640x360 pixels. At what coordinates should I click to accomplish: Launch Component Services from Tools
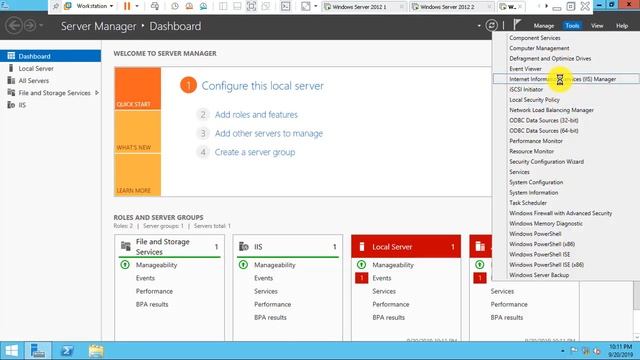coord(534,38)
